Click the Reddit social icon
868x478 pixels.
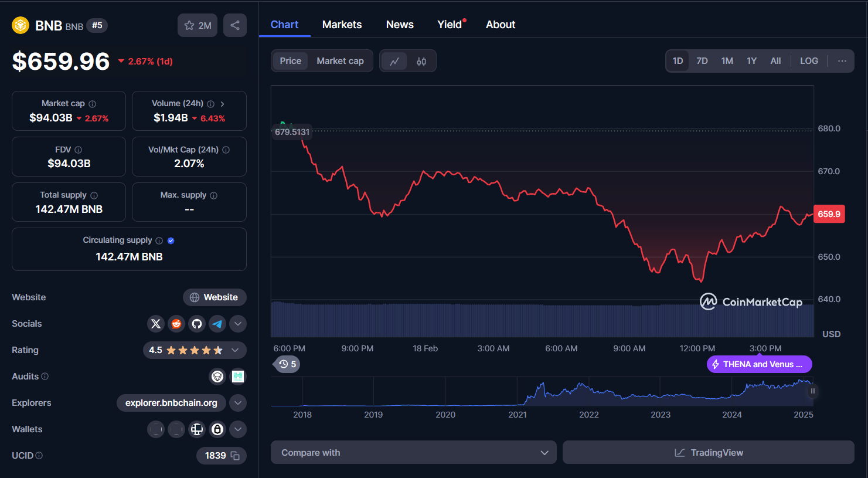(176, 324)
